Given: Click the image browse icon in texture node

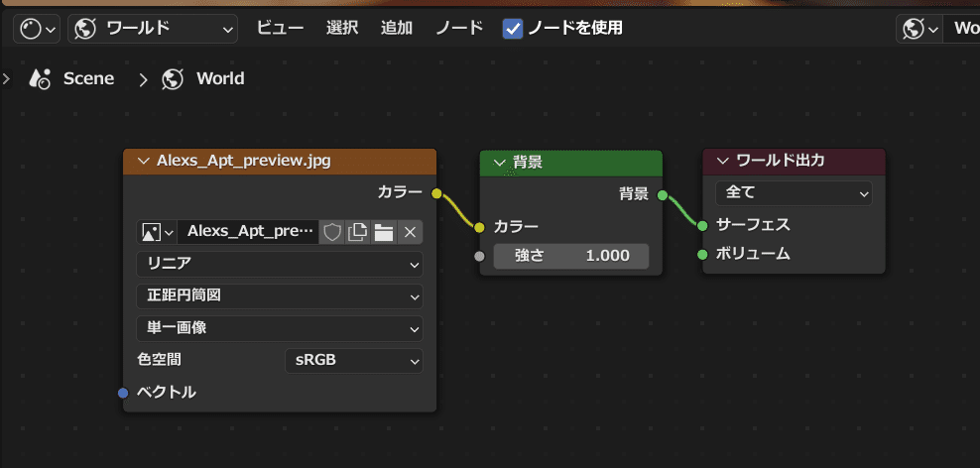Looking at the screenshot, I should [x=157, y=232].
